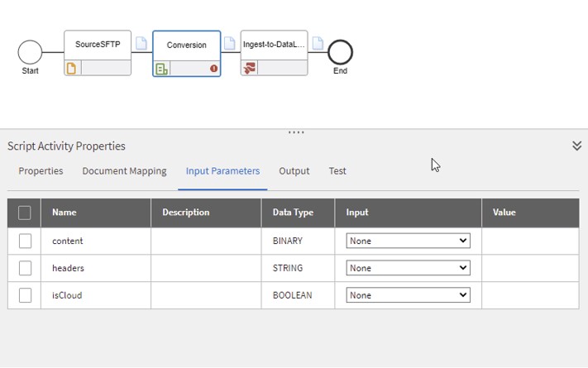Click document icon between SourceSFTP and Conversion
The height and width of the screenshot is (368, 588).
tap(141, 43)
